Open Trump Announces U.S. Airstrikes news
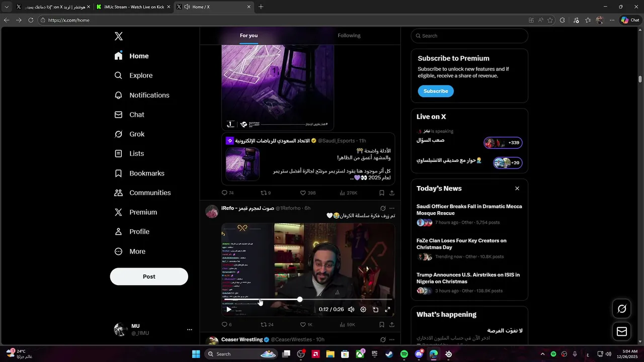The height and width of the screenshot is (362, 644). pos(469,283)
